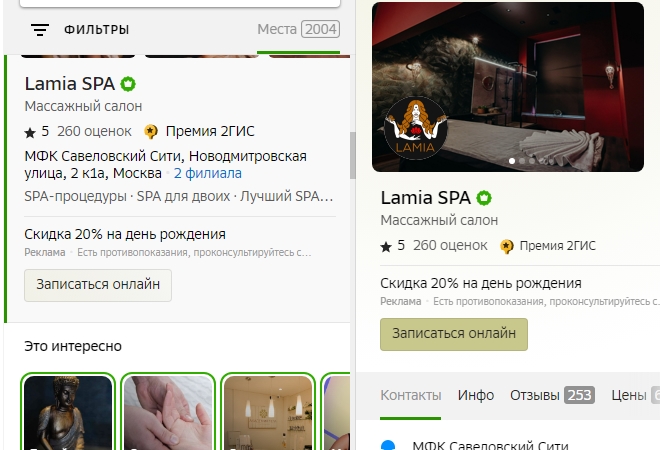Open the Отзывы 253 tab
Viewport: 660px width, 450px height.
click(x=552, y=395)
